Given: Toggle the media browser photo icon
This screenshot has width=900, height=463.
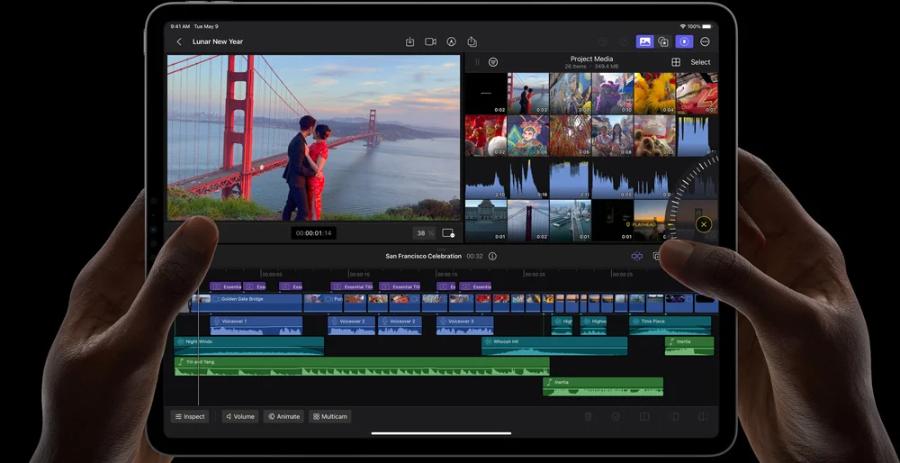Looking at the screenshot, I should tap(645, 42).
